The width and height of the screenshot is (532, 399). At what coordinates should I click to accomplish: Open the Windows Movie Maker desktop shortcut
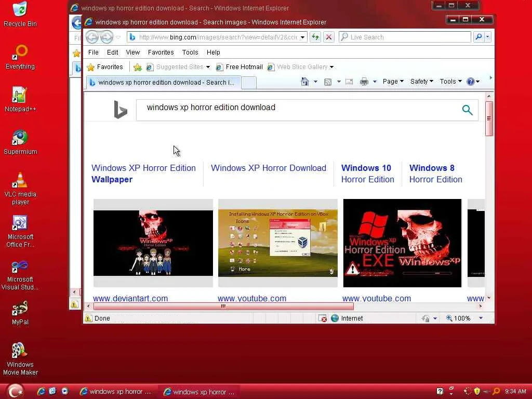click(x=20, y=359)
